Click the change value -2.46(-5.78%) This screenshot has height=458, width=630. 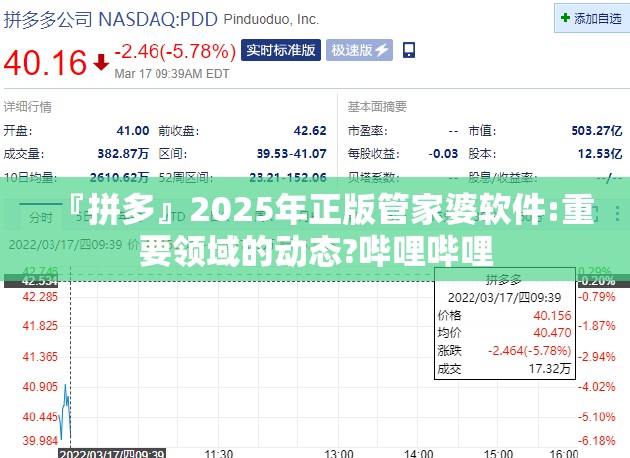(x=175, y=51)
